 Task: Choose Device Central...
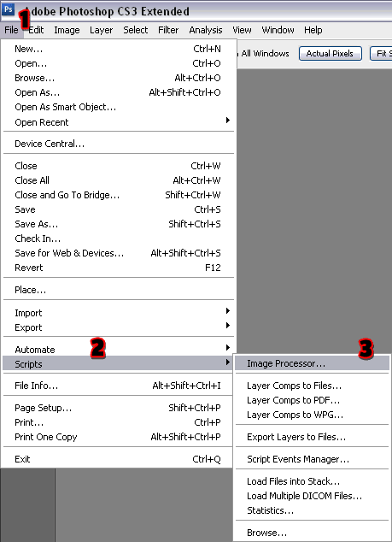tap(118, 144)
